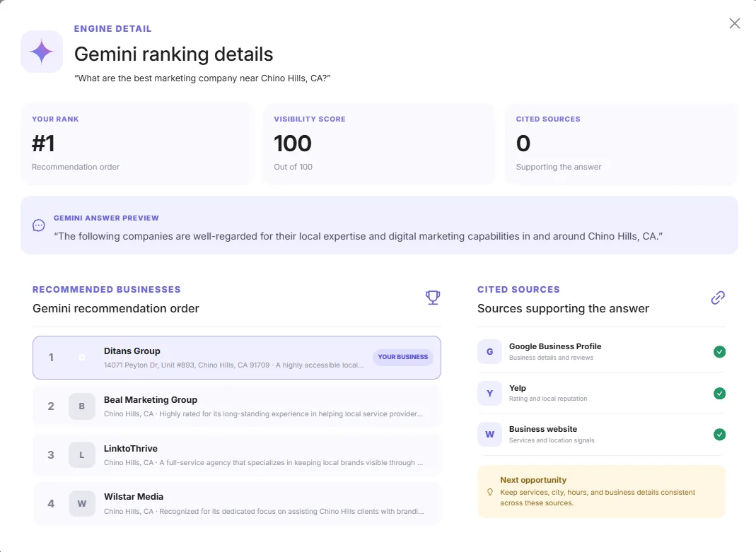Open the Yelp source entry
The height and width of the screenshot is (552, 756).
click(601, 393)
